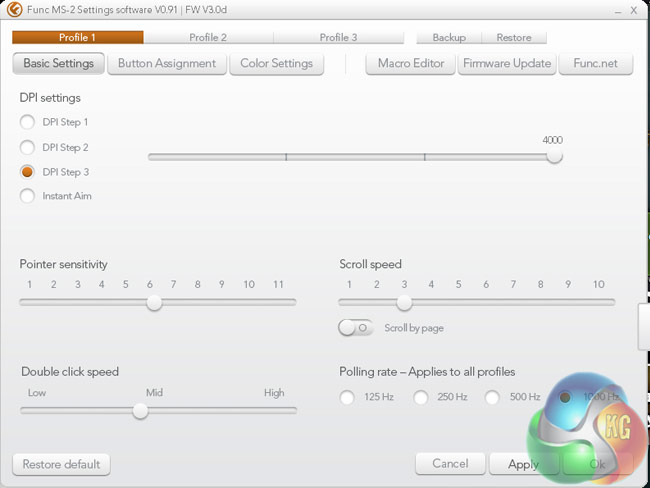Click Restore default button
The width and height of the screenshot is (650, 488).
point(61,464)
